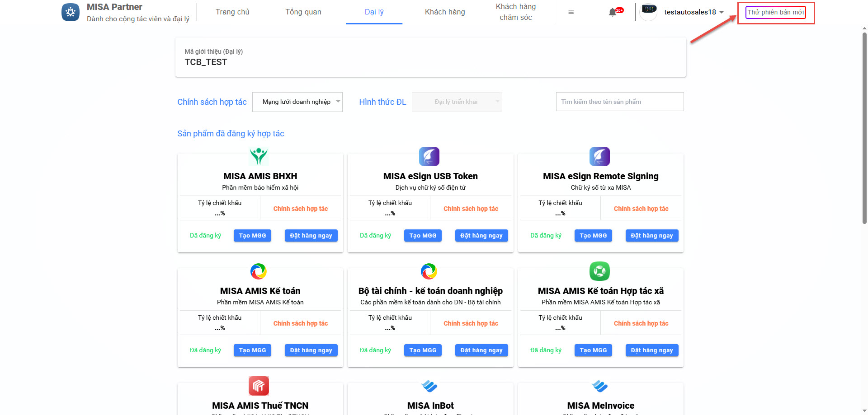Click the MISA InBot product icon

pyautogui.click(x=429, y=386)
